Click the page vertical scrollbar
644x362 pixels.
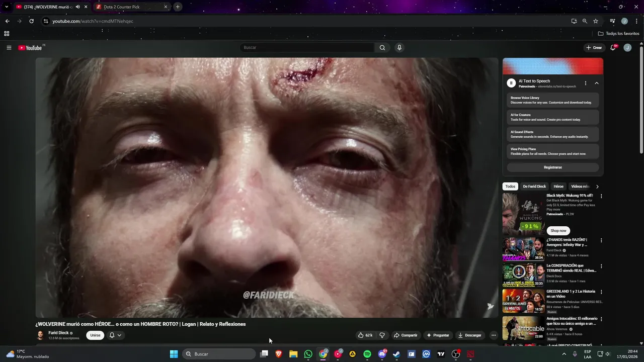click(641, 101)
